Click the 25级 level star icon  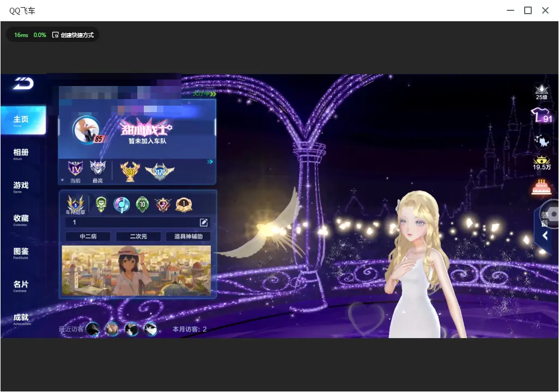point(542,92)
